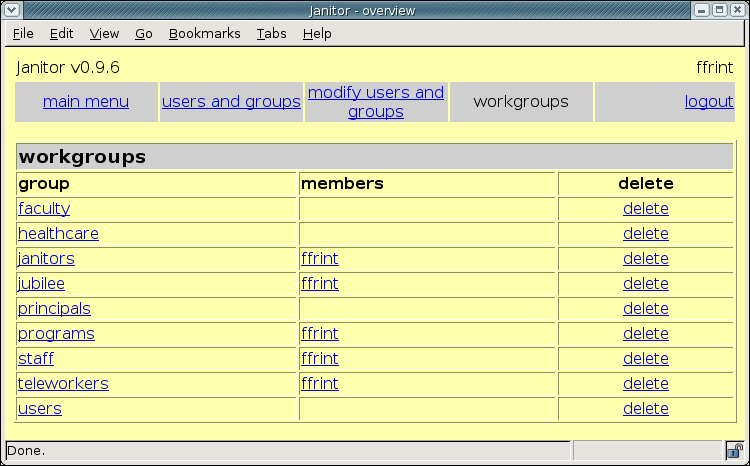Image resolution: width=750 pixels, height=466 pixels.
Task: Open the teleworkers group
Action: (63, 383)
